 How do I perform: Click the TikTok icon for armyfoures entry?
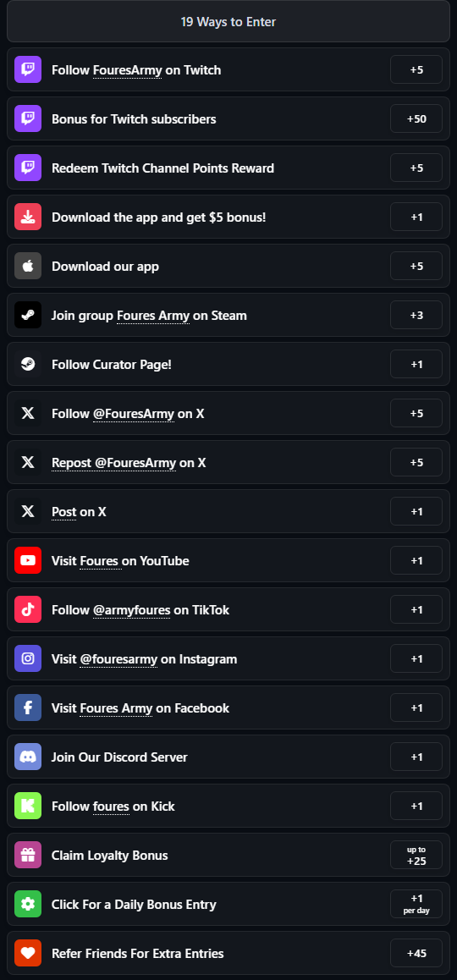[x=28, y=609]
